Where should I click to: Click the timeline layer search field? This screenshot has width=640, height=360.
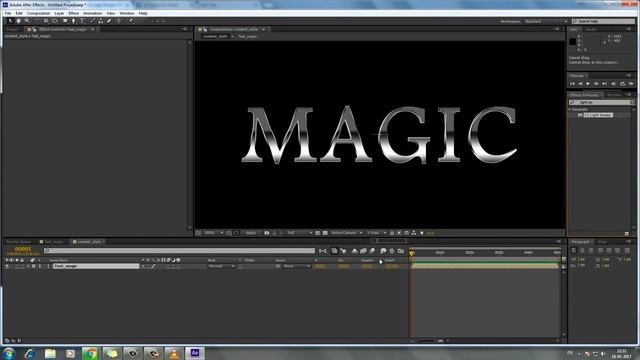coord(179,251)
